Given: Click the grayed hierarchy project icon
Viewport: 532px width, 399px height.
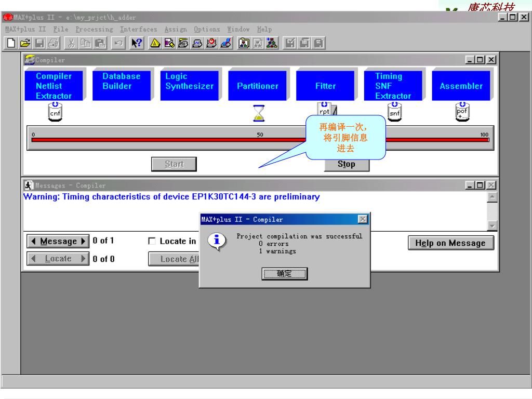Looking at the screenshot, I should 258,43.
